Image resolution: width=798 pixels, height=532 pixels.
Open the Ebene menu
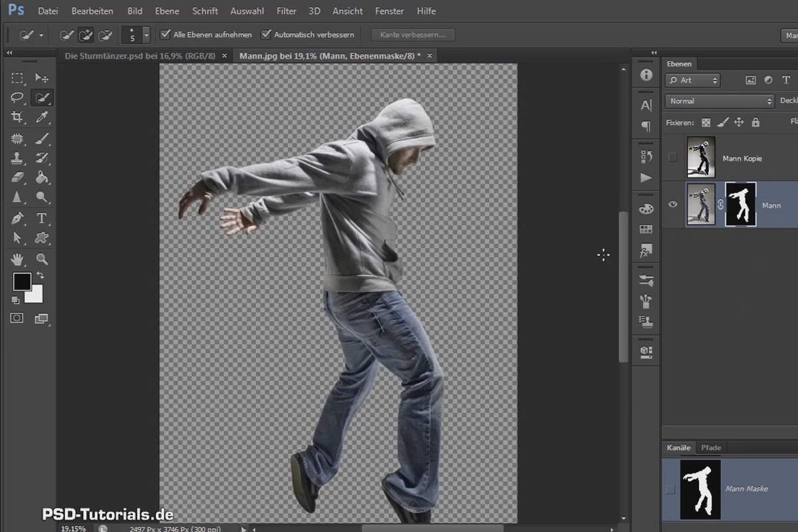click(x=167, y=11)
